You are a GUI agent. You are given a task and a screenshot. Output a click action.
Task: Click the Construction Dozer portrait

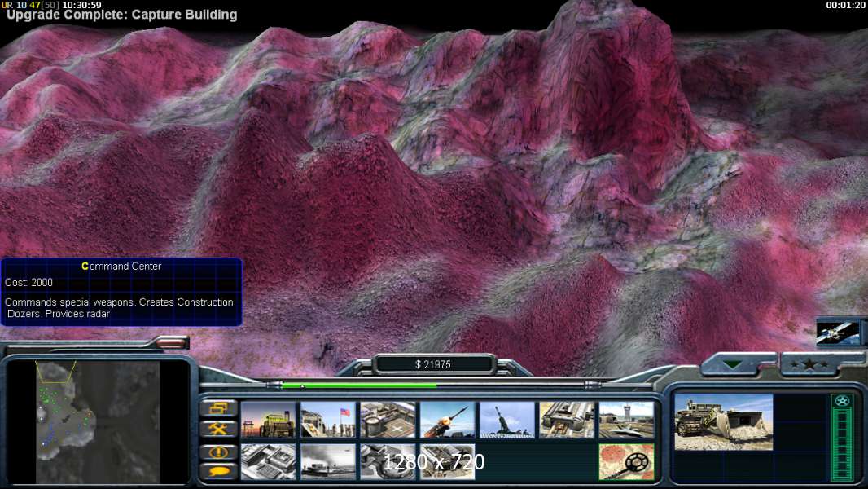(x=724, y=421)
